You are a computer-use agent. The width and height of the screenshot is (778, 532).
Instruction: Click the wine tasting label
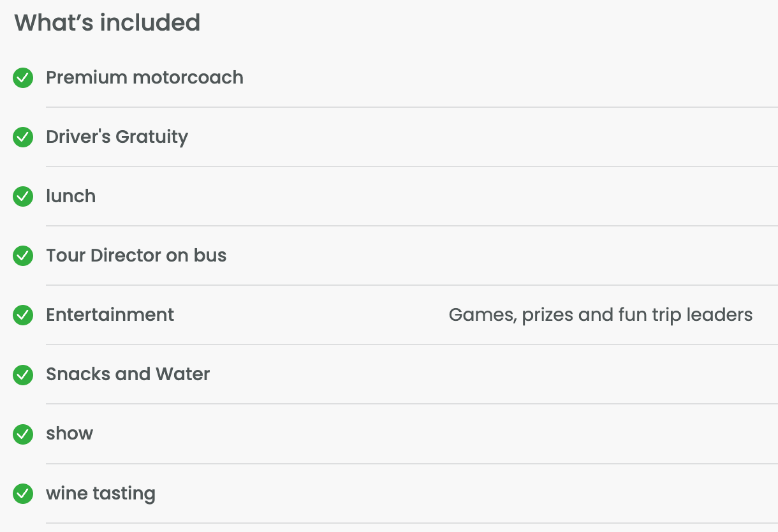101,494
